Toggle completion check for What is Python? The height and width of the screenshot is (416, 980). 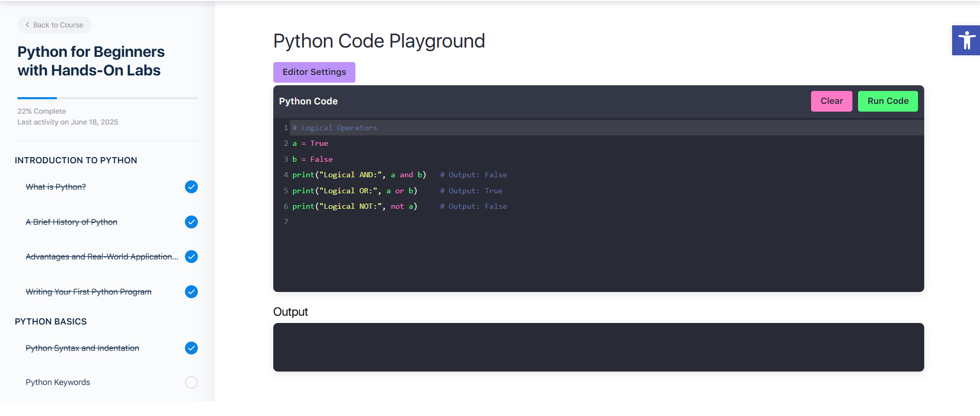tap(191, 187)
